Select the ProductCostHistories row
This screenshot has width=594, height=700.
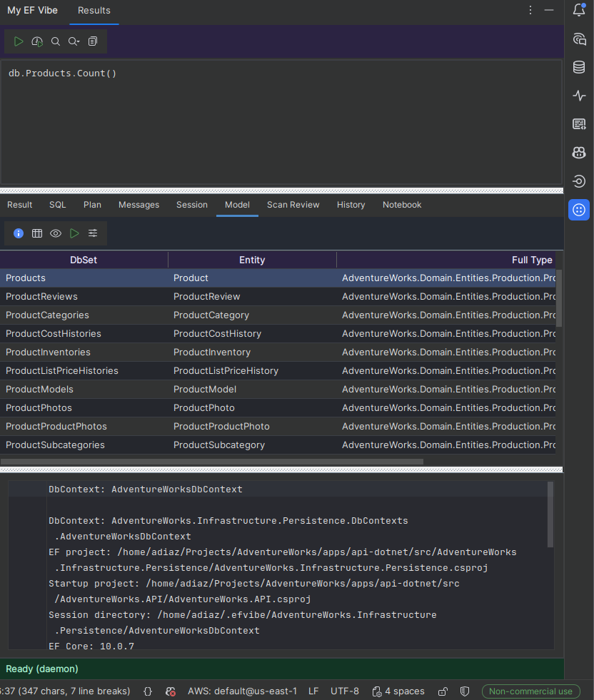pos(278,333)
